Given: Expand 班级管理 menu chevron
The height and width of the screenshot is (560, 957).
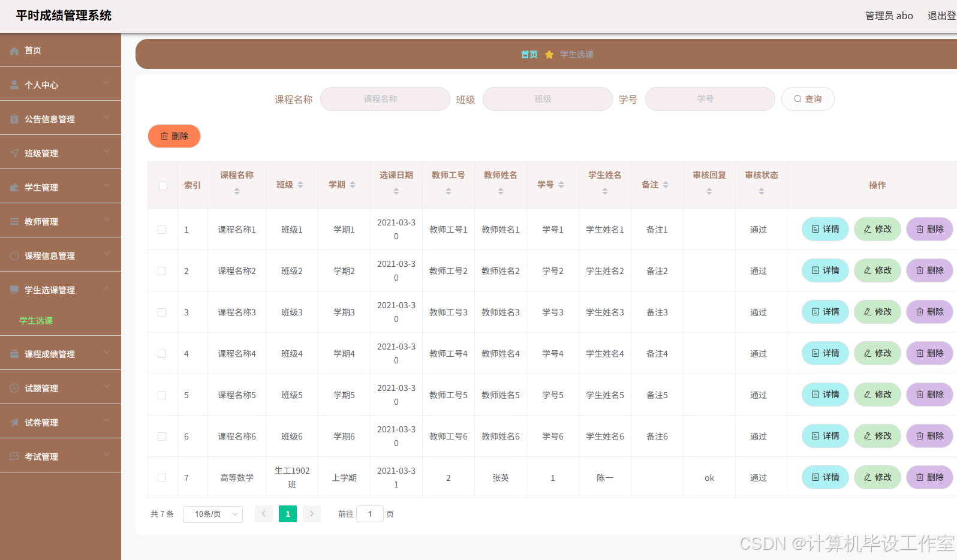Looking at the screenshot, I should click(107, 151).
